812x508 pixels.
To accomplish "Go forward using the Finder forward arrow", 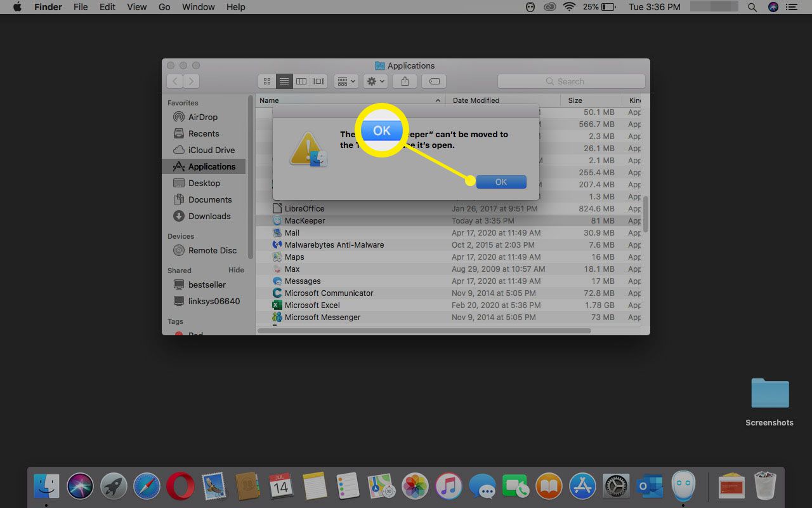I will [191, 81].
